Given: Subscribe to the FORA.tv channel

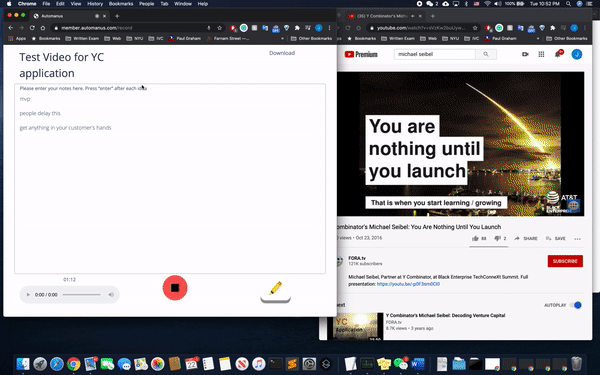Looking at the screenshot, I should 565,261.
